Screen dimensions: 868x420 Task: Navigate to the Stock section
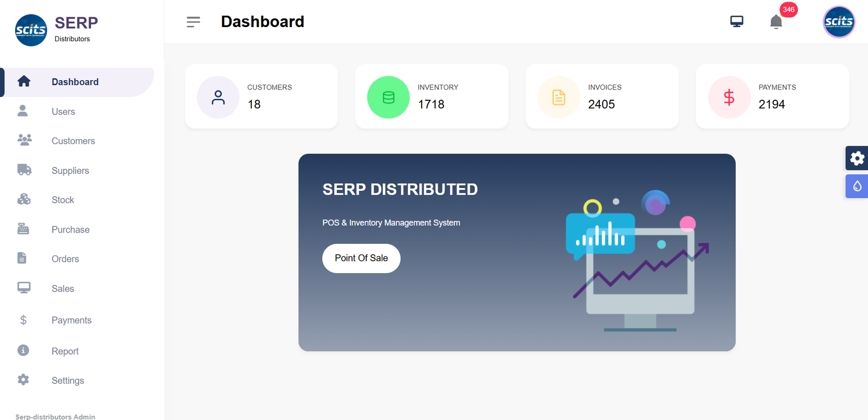click(62, 200)
